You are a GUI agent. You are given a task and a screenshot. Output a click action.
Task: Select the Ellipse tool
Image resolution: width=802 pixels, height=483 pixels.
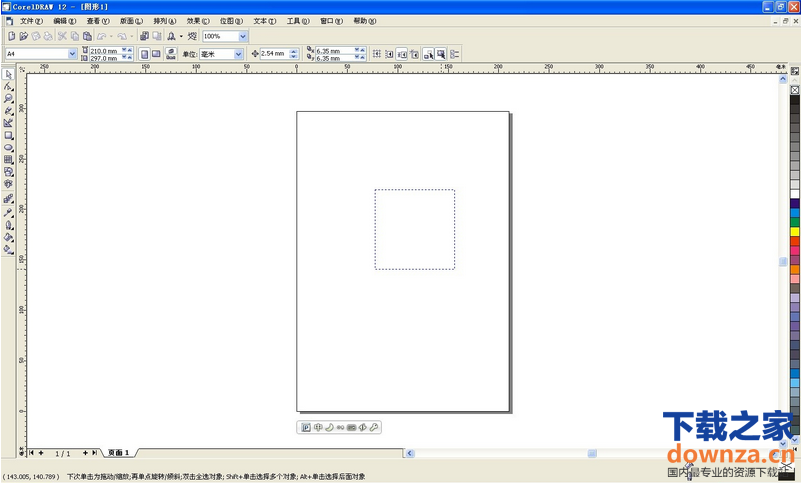8,148
